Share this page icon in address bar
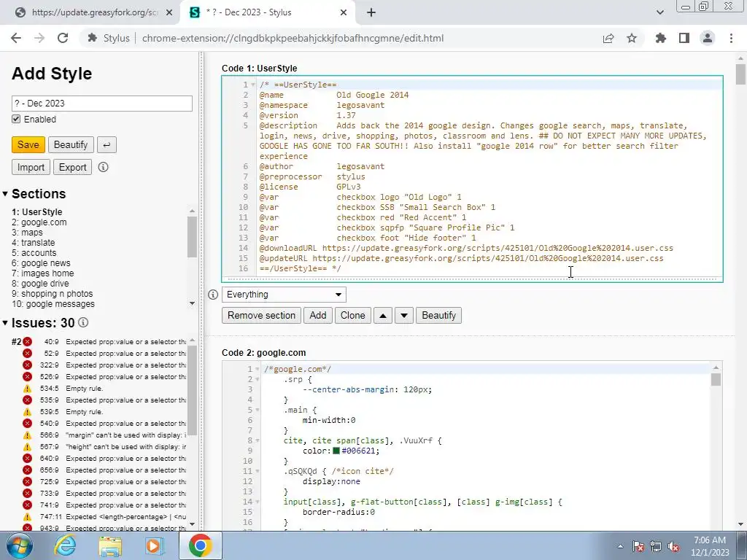747x560 pixels. pos(608,38)
